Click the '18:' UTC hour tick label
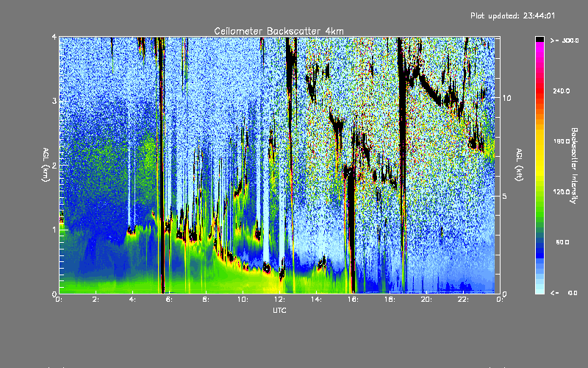 click(x=390, y=300)
